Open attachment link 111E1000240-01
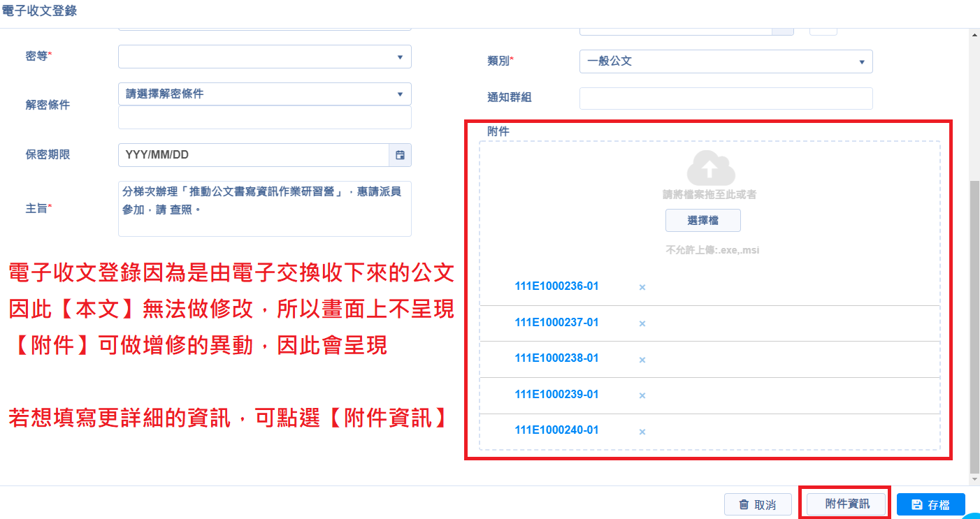Image resolution: width=980 pixels, height=519 pixels. click(x=556, y=430)
